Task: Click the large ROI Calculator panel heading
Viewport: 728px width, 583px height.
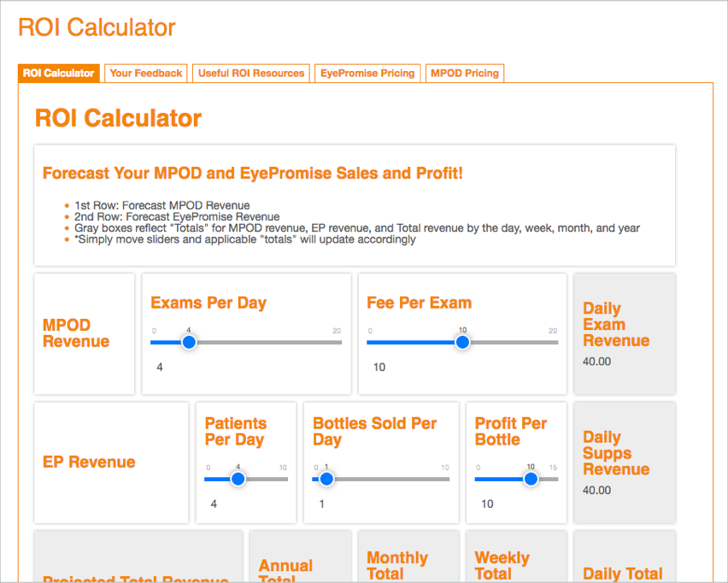Action: pos(119,117)
